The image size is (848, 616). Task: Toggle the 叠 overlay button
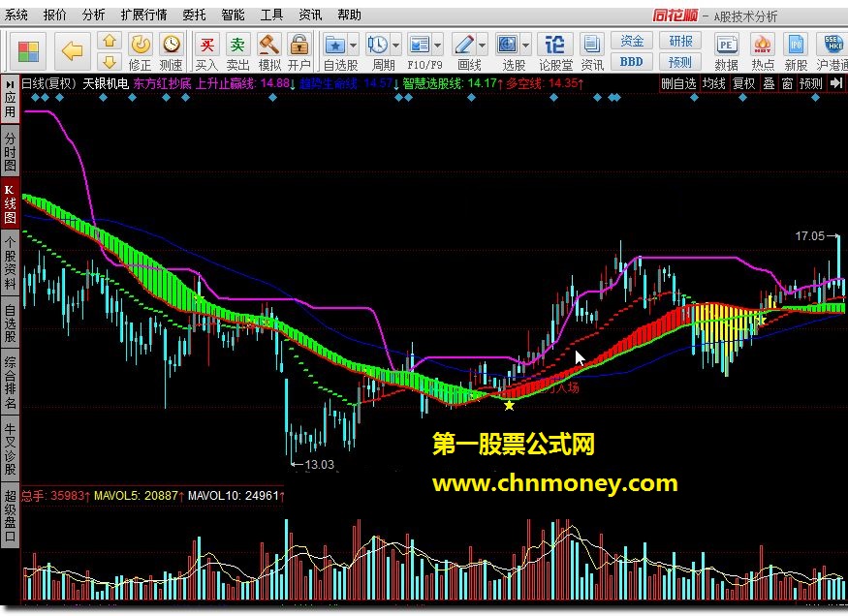click(769, 83)
